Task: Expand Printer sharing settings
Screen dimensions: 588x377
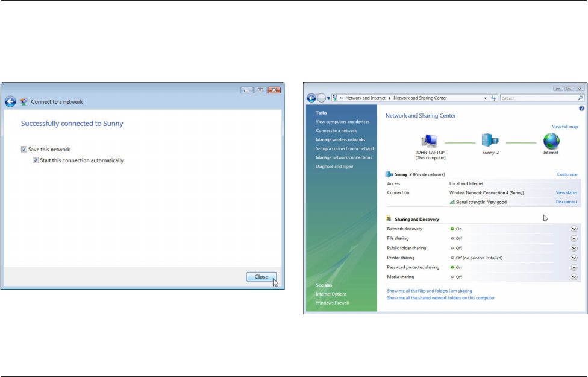Action: pyautogui.click(x=574, y=258)
